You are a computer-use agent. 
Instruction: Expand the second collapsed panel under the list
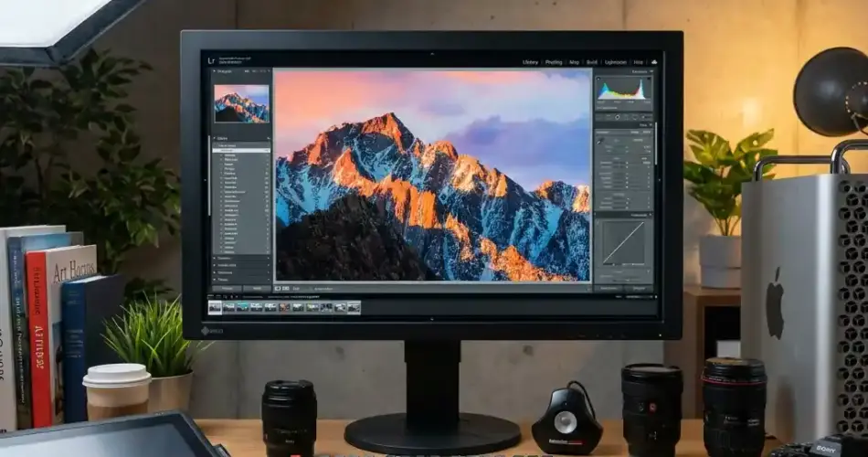pos(214,265)
